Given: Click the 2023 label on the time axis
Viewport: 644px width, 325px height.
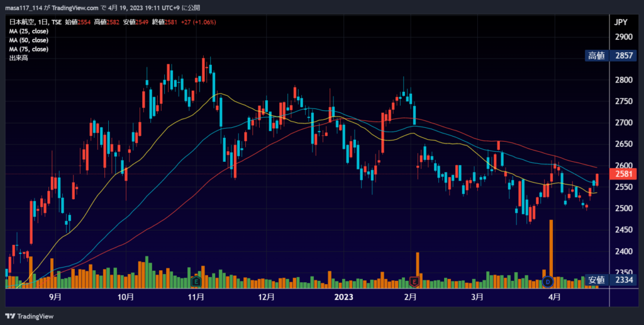Looking at the screenshot, I should pos(344,297).
